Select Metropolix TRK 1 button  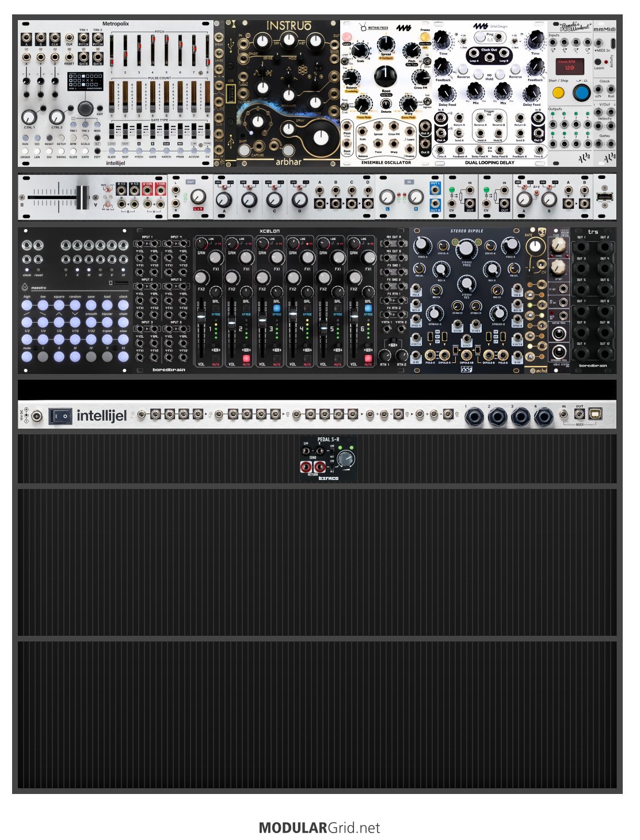[73, 125]
